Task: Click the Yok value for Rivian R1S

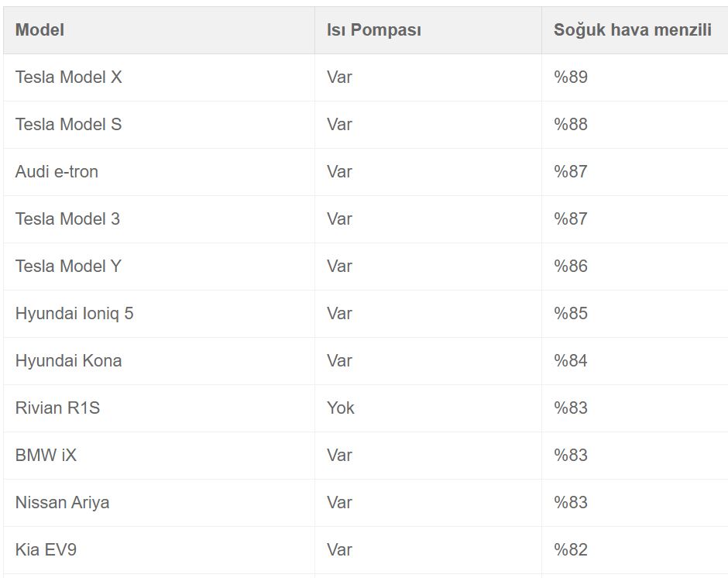Action: point(340,408)
